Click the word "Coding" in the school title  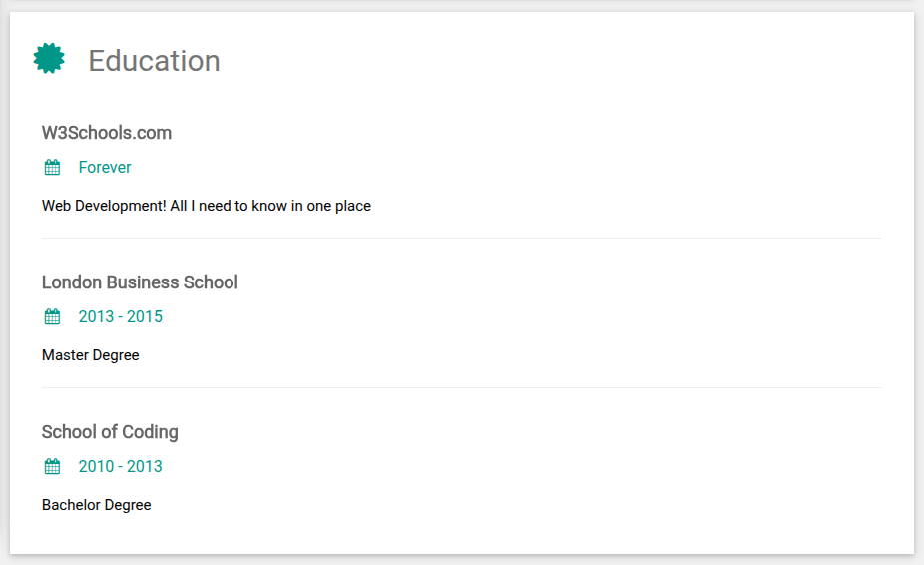point(151,432)
